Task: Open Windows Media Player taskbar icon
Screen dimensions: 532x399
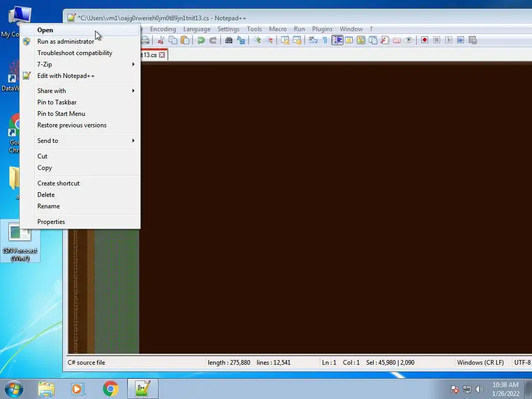Action: (x=77, y=389)
